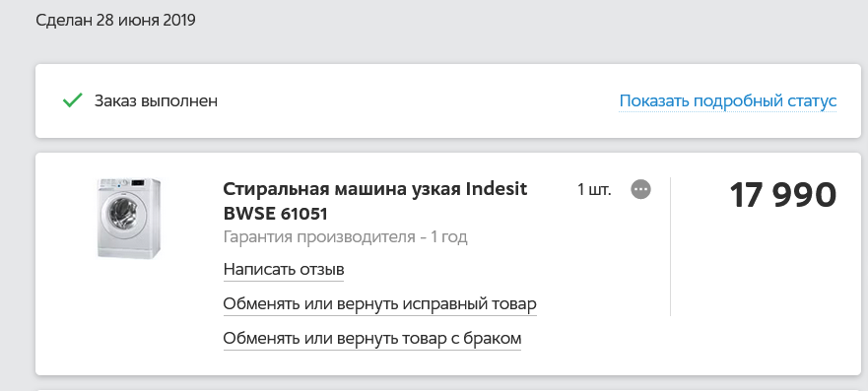Image resolution: width=868 pixels, height=391 pixels.
Task: Click the word статус in the blue link
Action: click(811, 101)
